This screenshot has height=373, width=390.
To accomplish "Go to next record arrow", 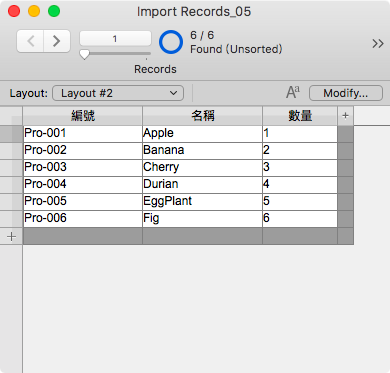I will tap(57, 41).
